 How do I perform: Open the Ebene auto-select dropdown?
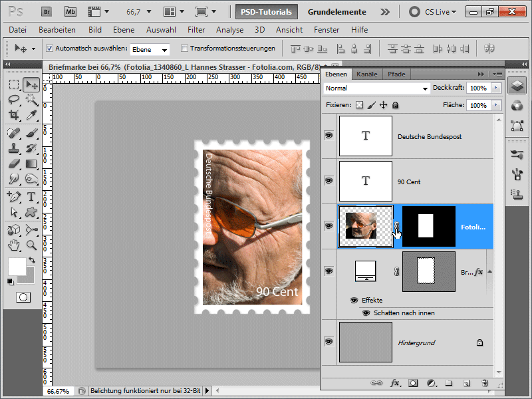point(150,49)
